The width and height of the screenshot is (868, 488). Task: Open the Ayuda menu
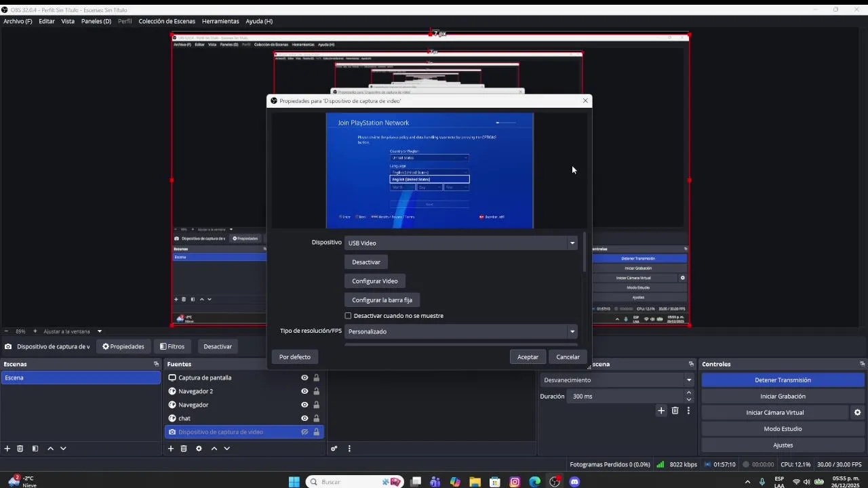click(259, 21)
